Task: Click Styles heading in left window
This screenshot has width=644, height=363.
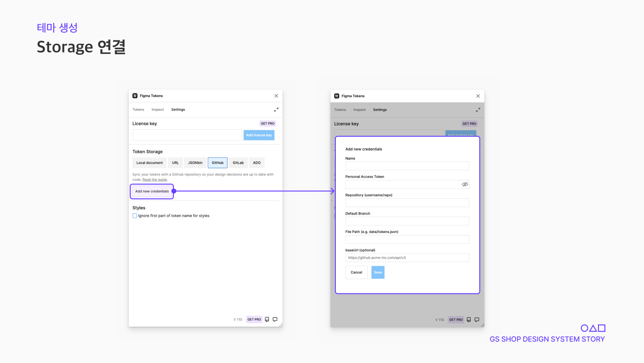Action: pos(139,208)
